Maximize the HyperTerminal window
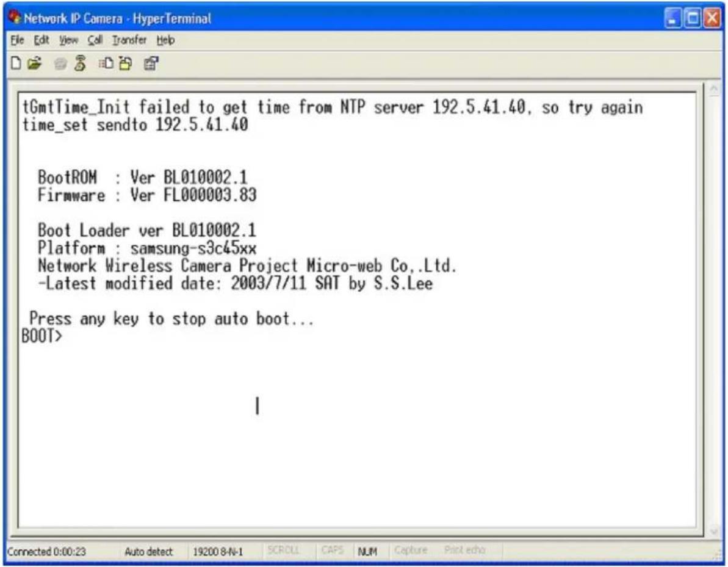 pyautogui.click(x=693, y=18)
